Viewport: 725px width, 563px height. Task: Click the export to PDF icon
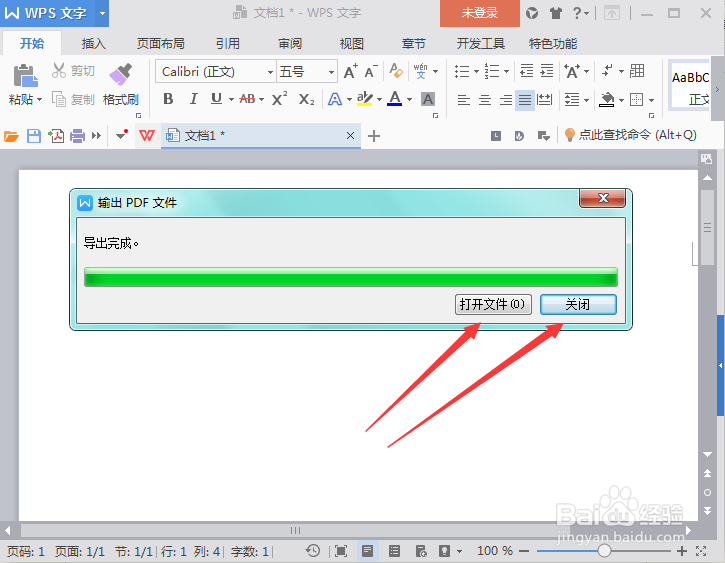pyautogui.click(x=56, y=136)
